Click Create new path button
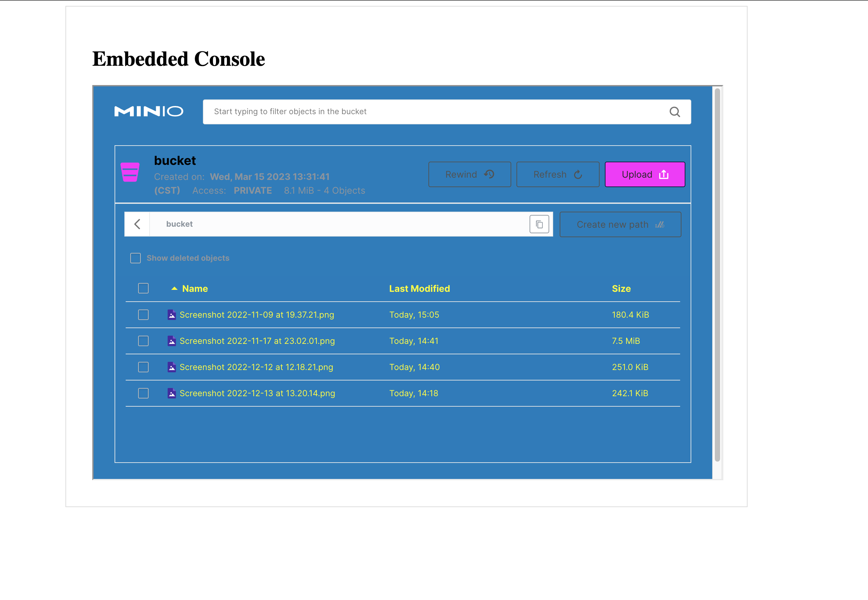 pos(620,224)
